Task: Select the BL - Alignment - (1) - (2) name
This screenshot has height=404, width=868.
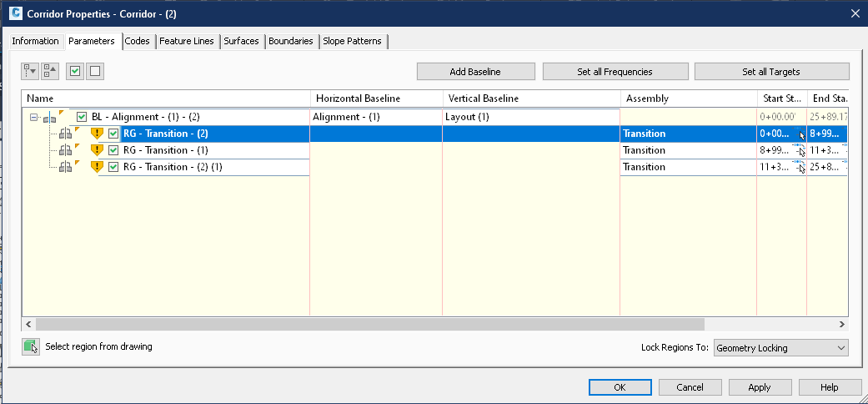Action: (146, 118)
